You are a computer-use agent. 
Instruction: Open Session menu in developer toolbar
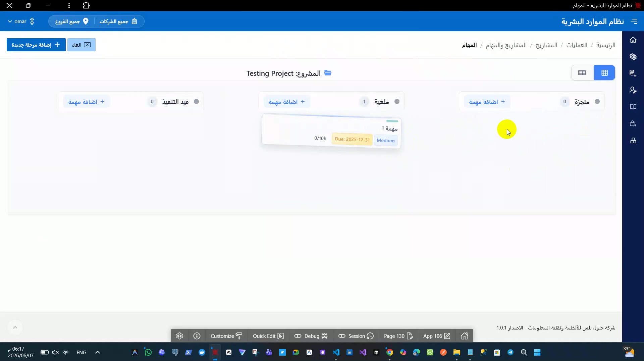pos(356,336)
